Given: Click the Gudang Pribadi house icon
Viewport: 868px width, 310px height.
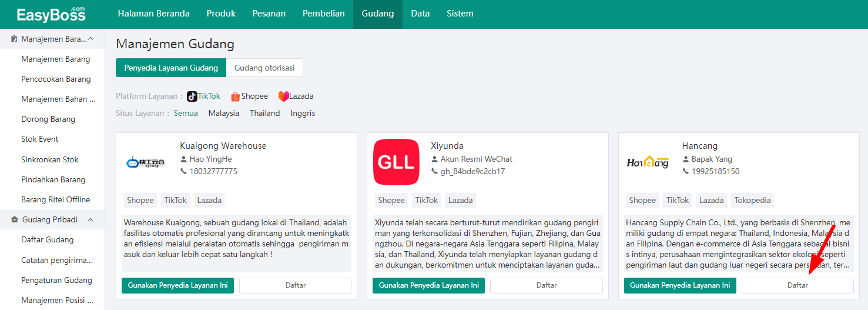Looking at the screenshot, I should point(15,219).
